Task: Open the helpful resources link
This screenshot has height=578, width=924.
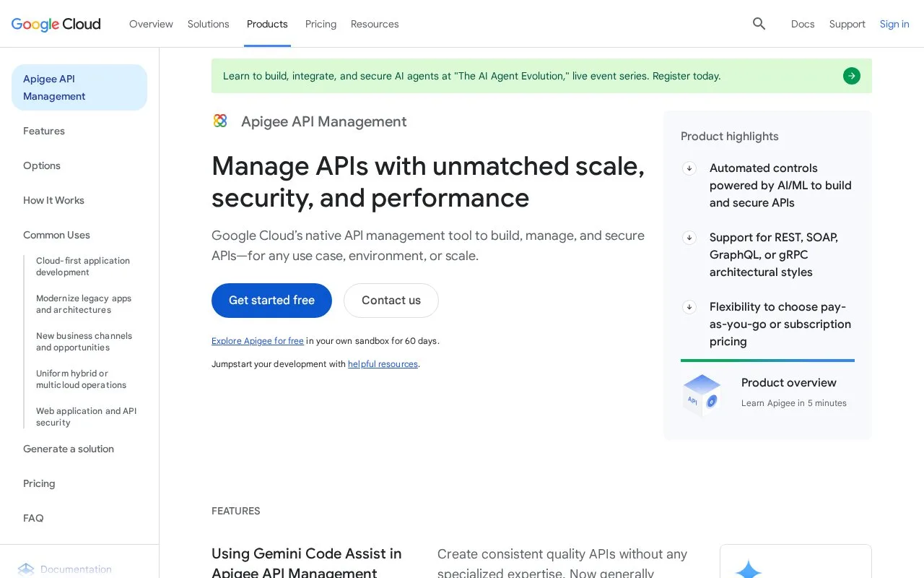Action: [x=383, y=364]
